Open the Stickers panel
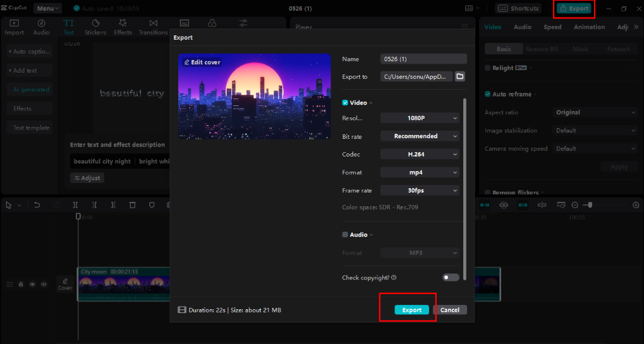Screen dimensions: 644x344 [x=95, y=28]
